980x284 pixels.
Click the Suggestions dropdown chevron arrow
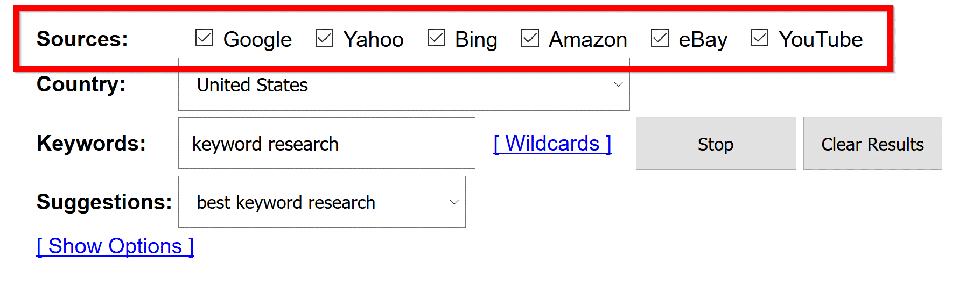[x=454, y=202]
